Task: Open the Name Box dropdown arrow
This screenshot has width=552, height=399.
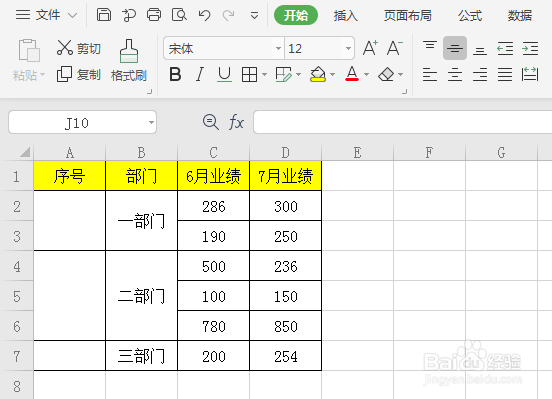Action: [151, 122]
